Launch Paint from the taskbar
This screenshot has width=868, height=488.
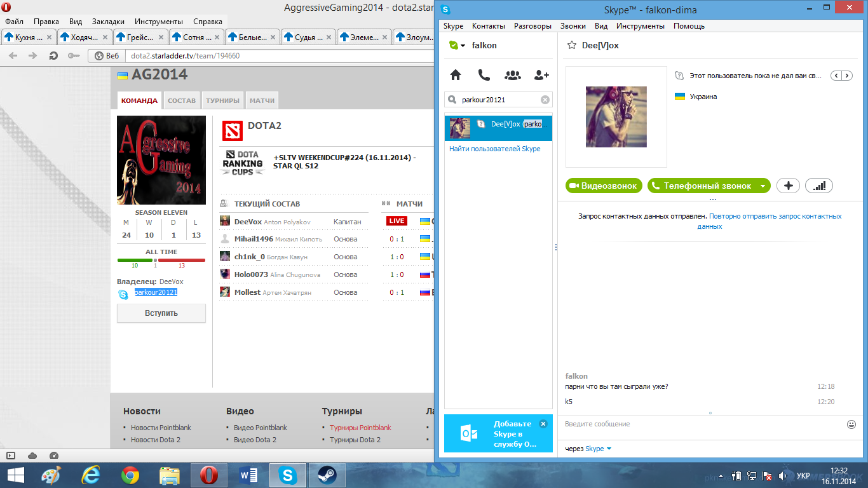[x=51, y=475]
